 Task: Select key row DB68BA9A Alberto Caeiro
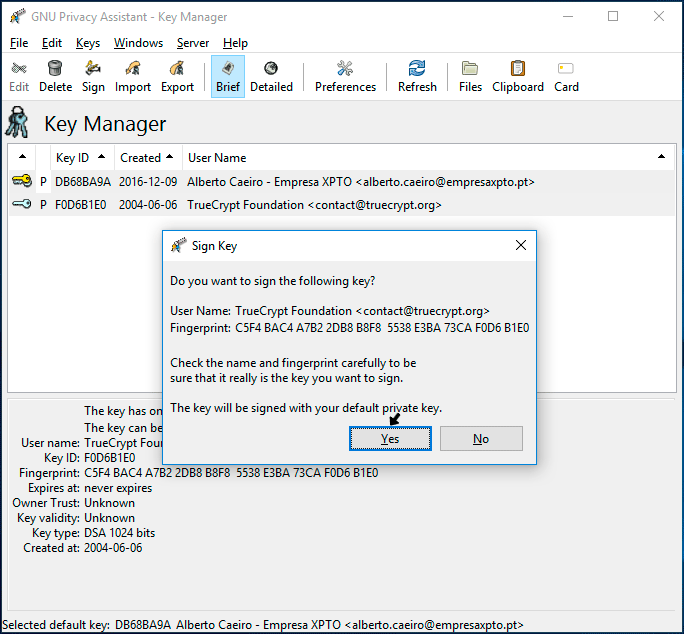coord(342,182)
